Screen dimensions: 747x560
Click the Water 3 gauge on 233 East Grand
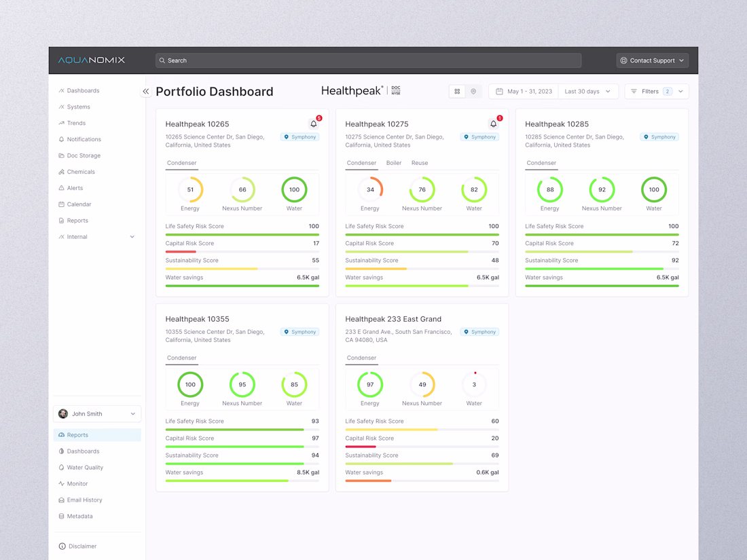(x=474, y=384)
